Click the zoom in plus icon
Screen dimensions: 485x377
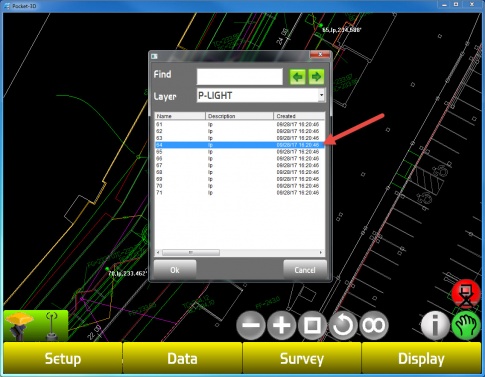281,325
